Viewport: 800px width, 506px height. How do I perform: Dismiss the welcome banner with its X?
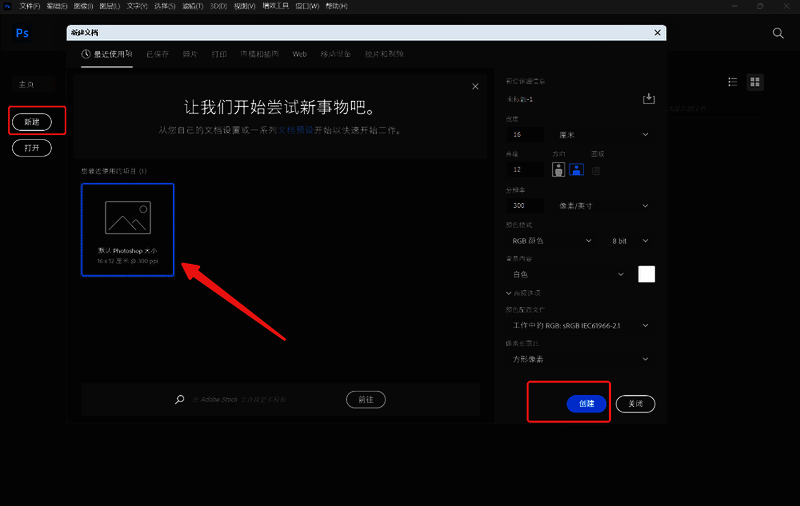point(475,87)
